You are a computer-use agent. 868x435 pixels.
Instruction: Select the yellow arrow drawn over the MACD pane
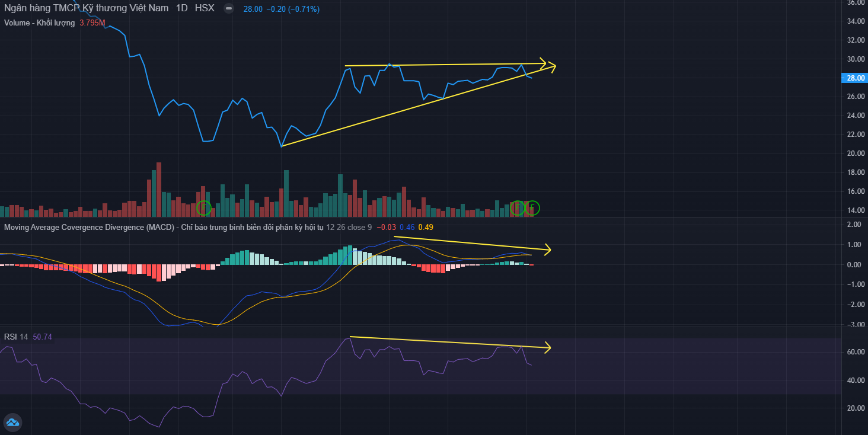(x=474, y=244)
